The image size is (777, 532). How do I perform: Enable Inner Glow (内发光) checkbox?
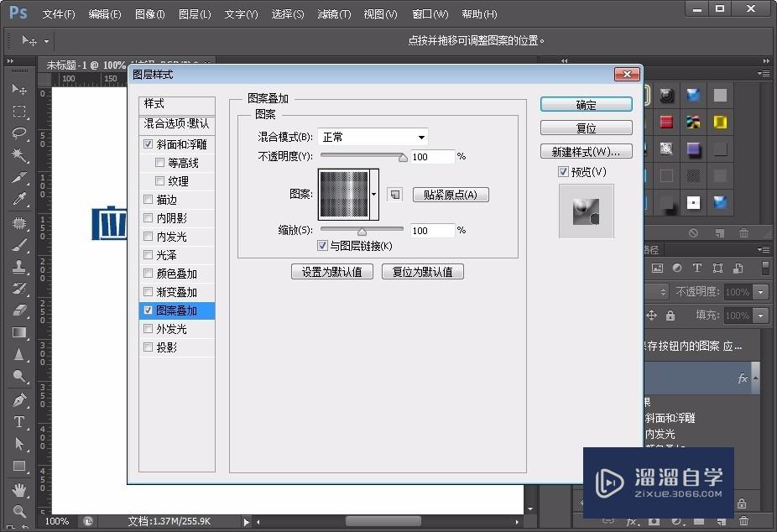coord(148,237)
